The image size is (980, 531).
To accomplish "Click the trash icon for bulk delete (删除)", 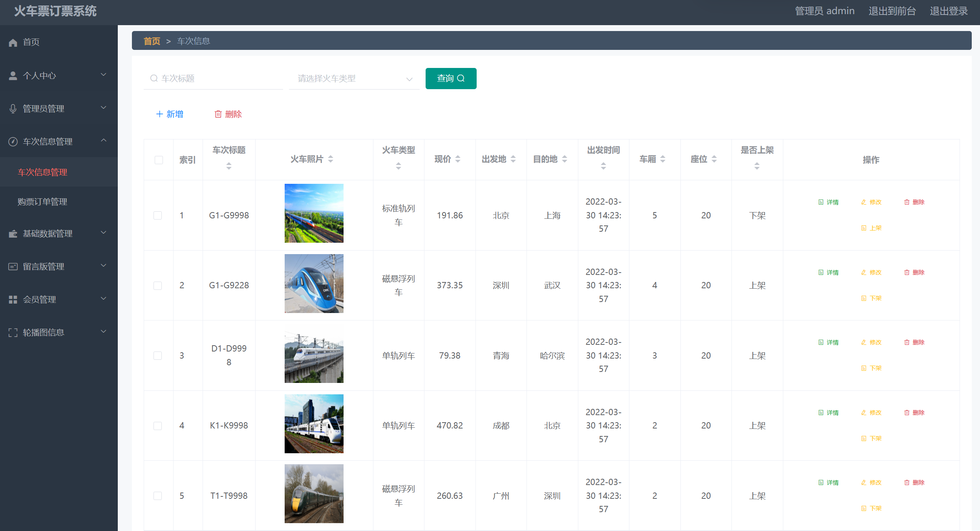I will [x=218, y=114].
